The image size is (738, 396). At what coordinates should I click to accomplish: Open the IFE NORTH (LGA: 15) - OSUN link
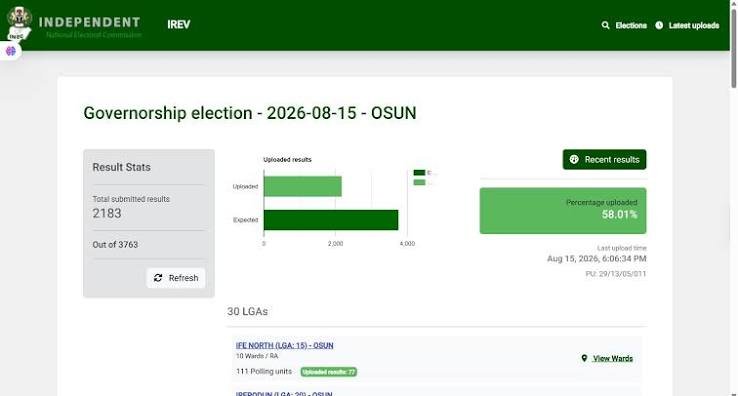tap(284, 345)
